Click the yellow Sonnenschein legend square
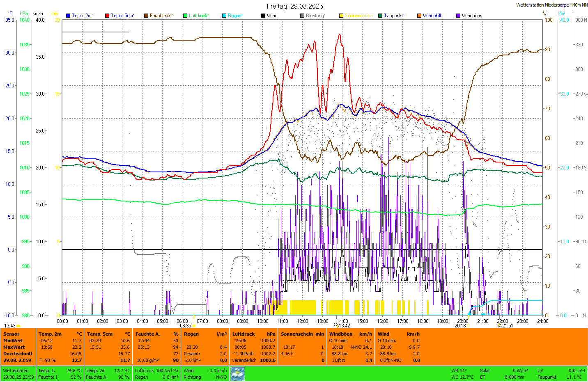 pos(341,16)
